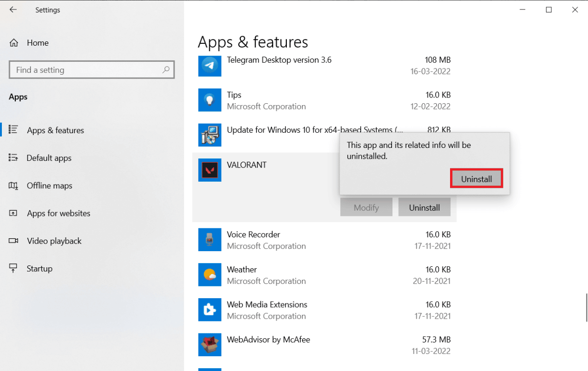Click the Update for Windows 10 icon
Image resolution: width=588 pixels, height=371 pixels.
point(209,135)
